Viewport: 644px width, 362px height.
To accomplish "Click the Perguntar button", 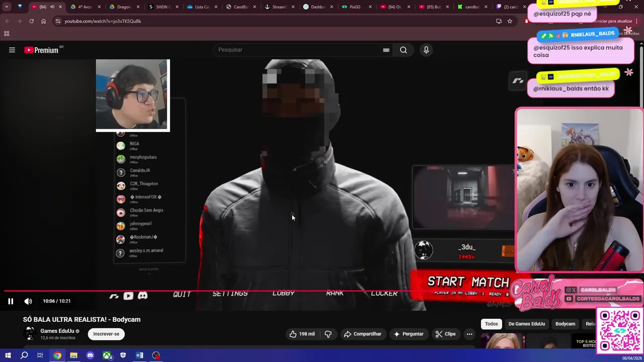I will pyautogui.click(x=408, y=334).
